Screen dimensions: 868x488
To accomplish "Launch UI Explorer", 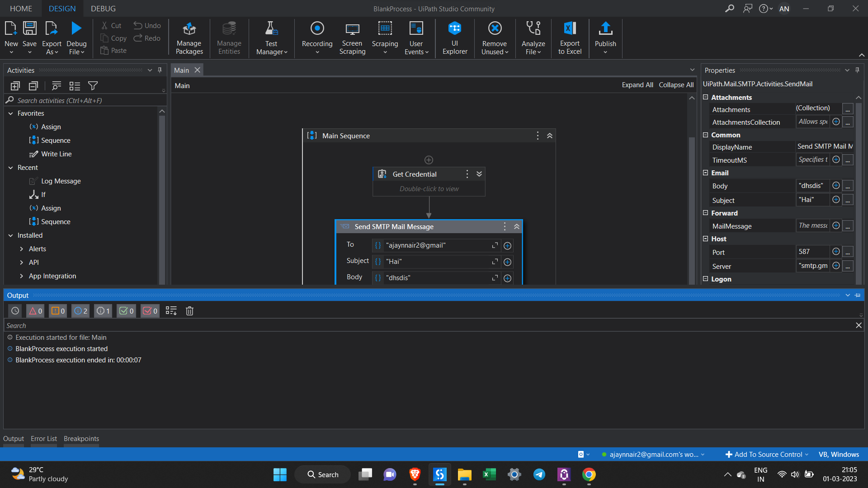I will (455, 38).
